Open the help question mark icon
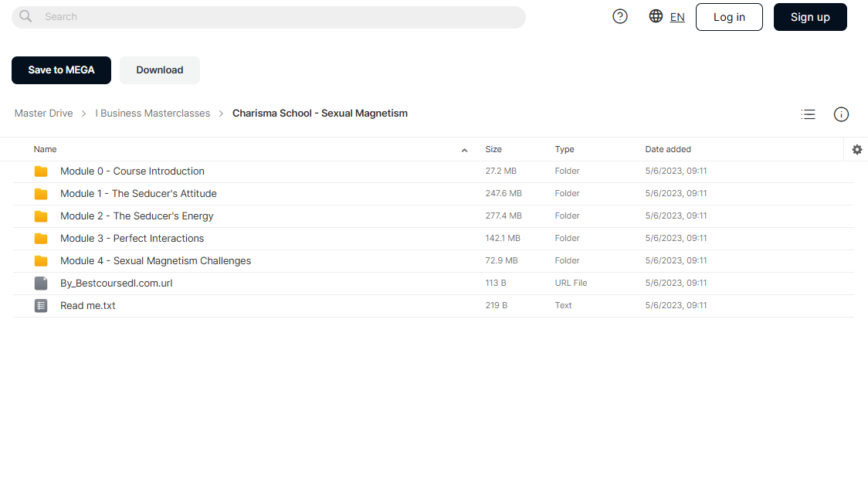 coord(620,17)
